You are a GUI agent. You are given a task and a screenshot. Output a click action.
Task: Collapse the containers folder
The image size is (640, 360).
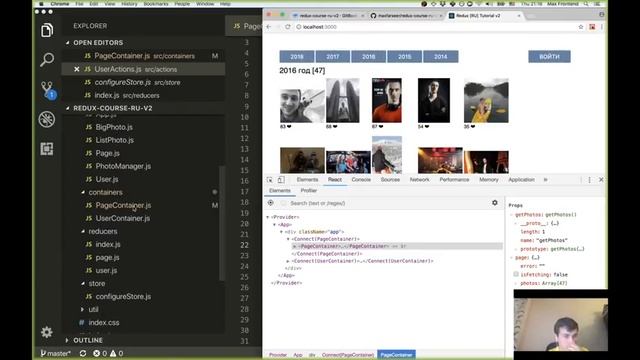(83, 192)
